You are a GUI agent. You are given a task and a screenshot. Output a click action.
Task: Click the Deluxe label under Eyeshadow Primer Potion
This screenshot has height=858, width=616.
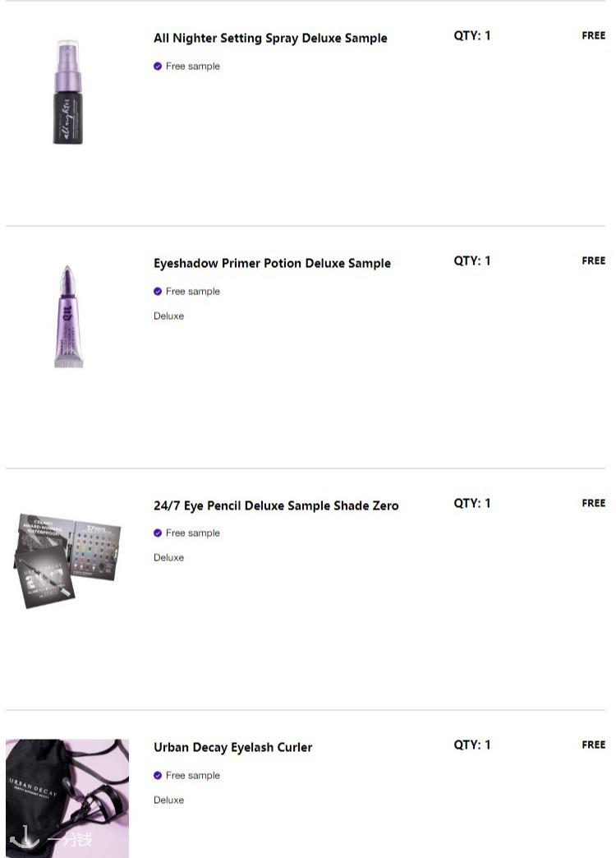pos(168,316)
